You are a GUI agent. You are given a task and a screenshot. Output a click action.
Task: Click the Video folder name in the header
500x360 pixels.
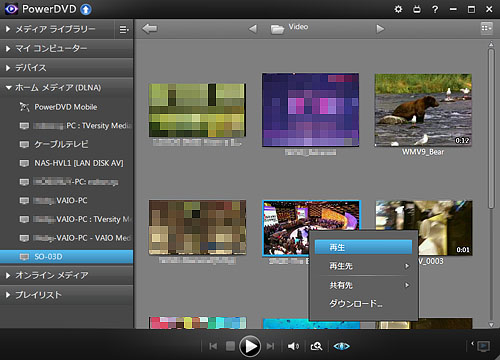pos(298,27)
